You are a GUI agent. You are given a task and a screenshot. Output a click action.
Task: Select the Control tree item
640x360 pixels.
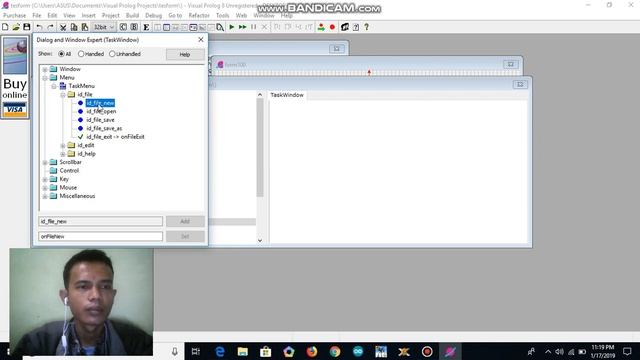tap(69, 171)
